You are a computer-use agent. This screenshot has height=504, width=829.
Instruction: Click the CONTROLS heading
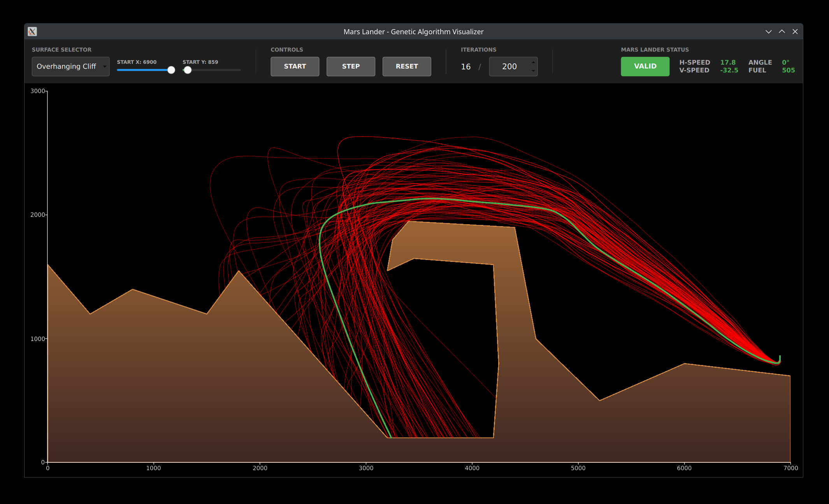point(286,50)
